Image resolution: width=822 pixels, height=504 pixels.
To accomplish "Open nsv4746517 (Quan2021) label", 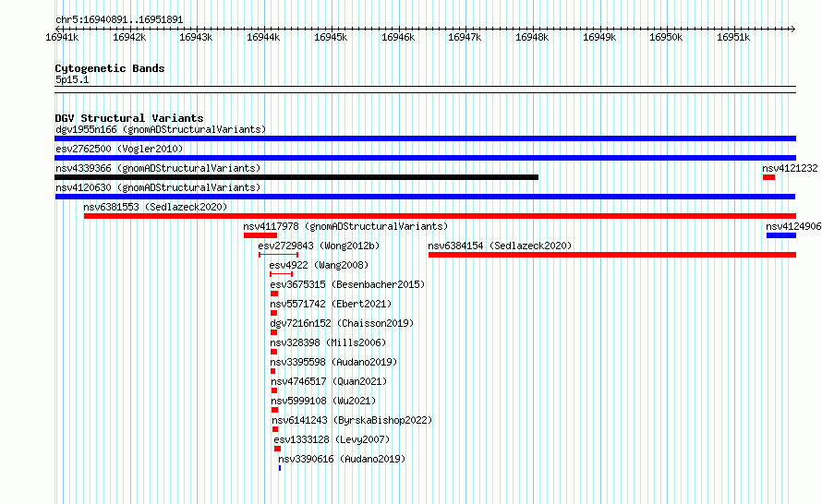I will click(329, 381).
